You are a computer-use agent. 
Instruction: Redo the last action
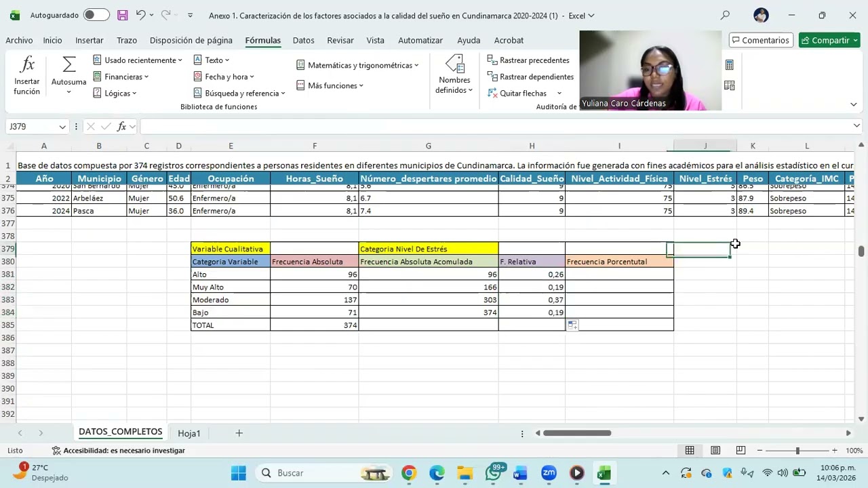[x=166, y=15]
